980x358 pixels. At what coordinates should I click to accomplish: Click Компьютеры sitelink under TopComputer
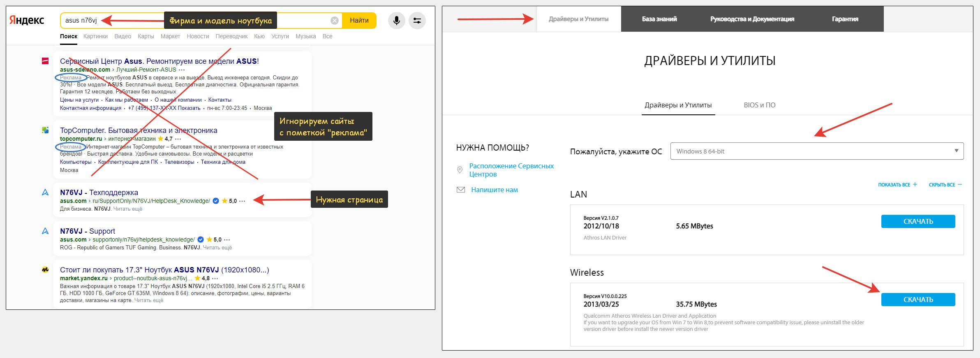tap(76, 162)
